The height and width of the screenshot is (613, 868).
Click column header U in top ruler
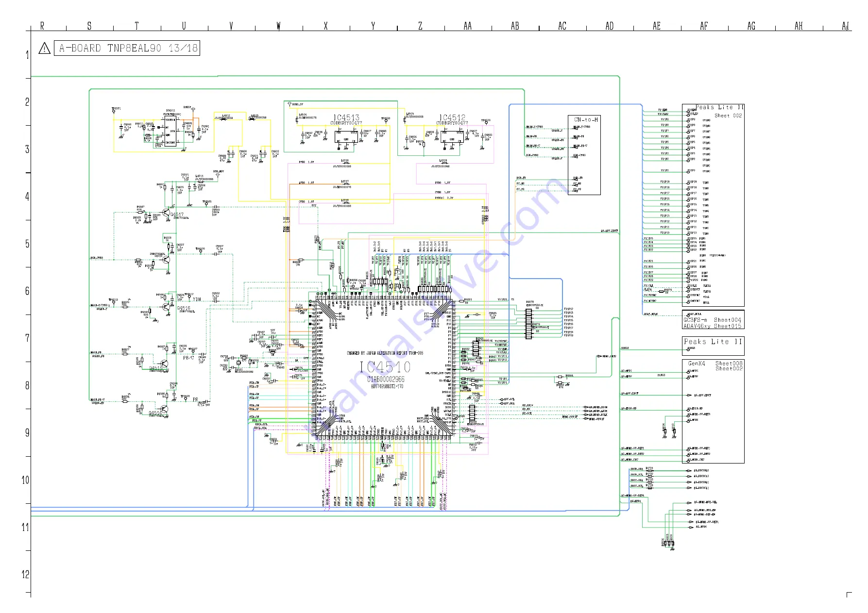[x=184, y=26]
